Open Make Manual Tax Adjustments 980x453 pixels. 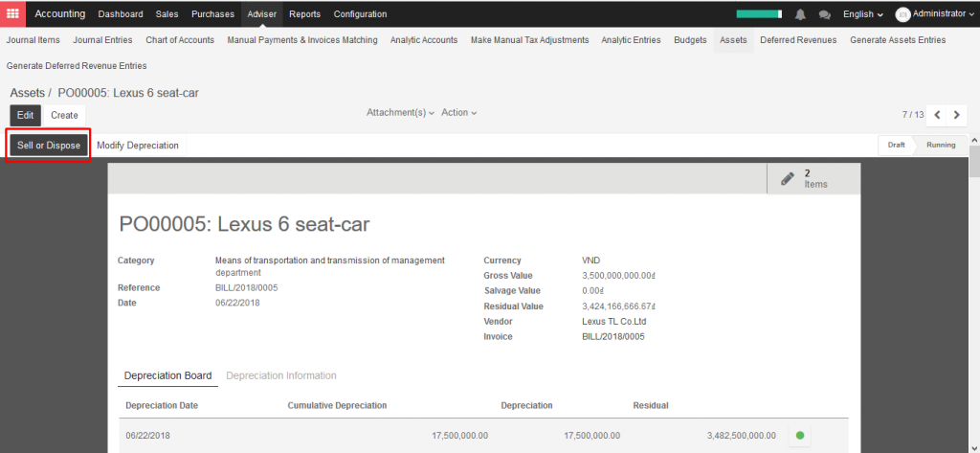530,40
